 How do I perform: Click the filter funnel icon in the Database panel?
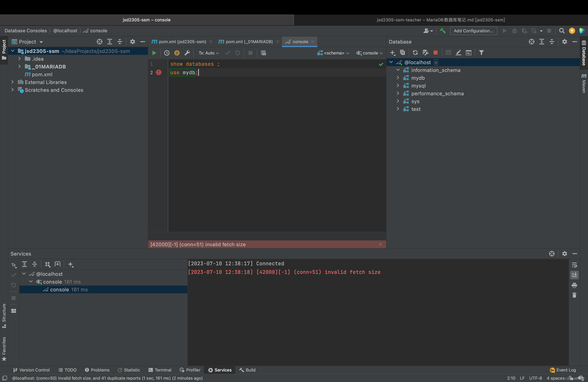(x=481, y=53)
